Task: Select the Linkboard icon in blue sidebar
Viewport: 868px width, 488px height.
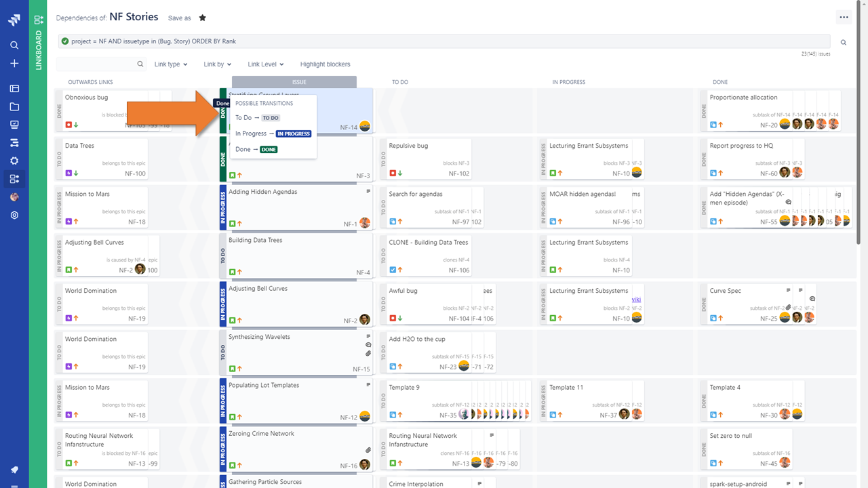Action: point(14,179)
